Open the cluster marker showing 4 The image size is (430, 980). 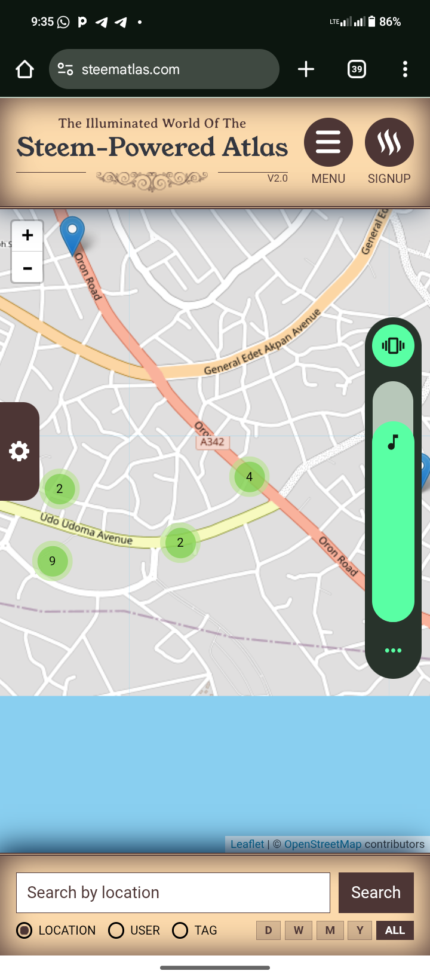249,477
